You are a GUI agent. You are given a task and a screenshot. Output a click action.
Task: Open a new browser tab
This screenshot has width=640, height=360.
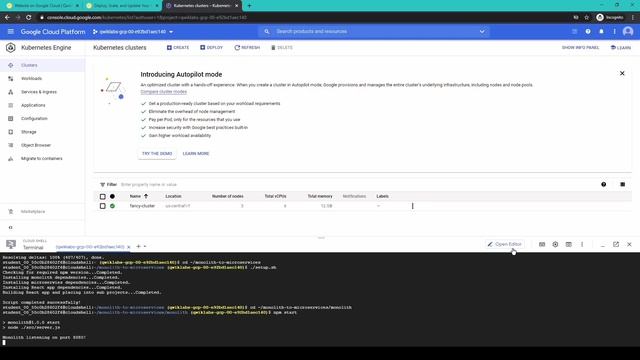(x=249, y=6)
